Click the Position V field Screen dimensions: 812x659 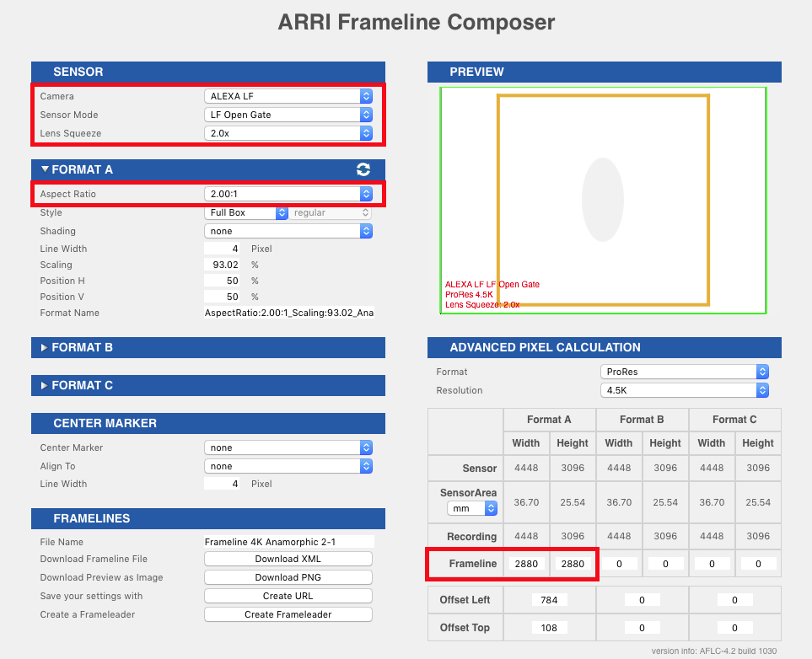click(222, 297)
